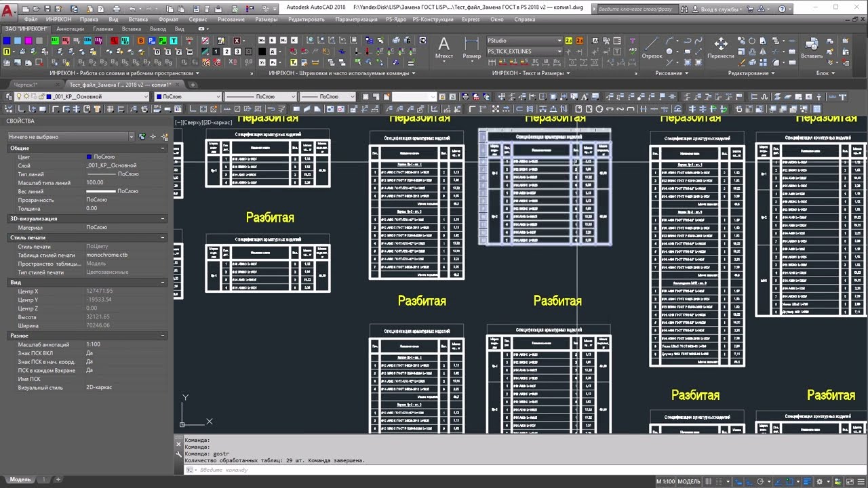Viewport: 868px width, 488px height.
Task: Click the orange B layer button
Action: pyautogui.click(x=140, y=41)
